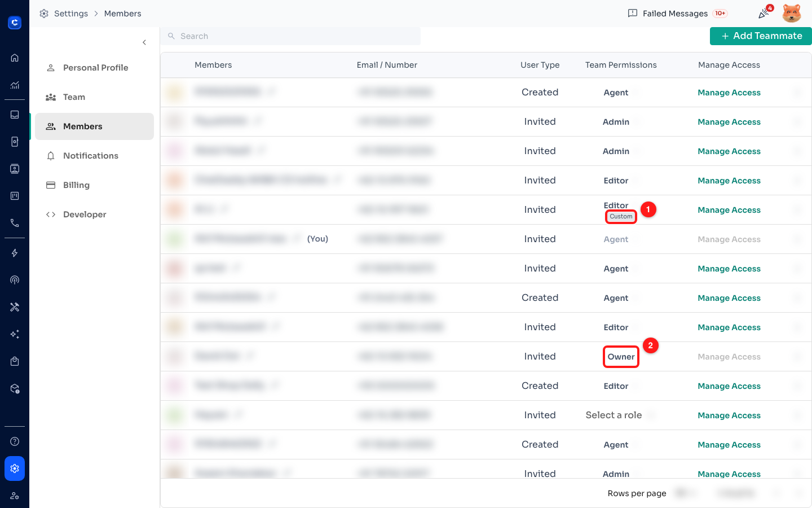Open Failed Messages link
Screen dimensions: 812x508
coord(675,14)
